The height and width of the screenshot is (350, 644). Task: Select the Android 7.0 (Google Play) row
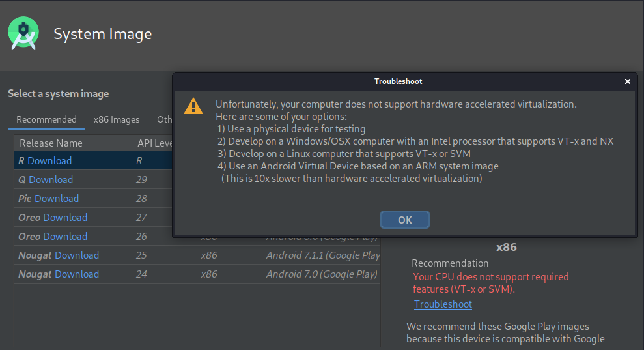pos(322,274)
